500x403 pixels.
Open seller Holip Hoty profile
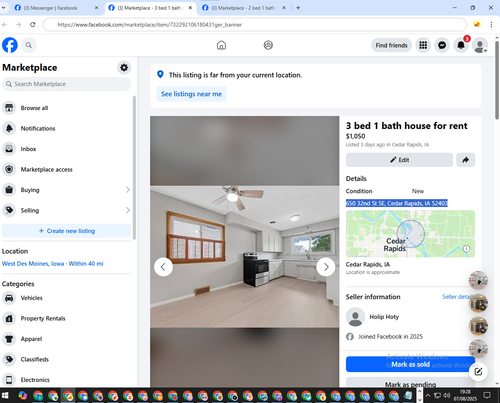[x=384, y=317]
